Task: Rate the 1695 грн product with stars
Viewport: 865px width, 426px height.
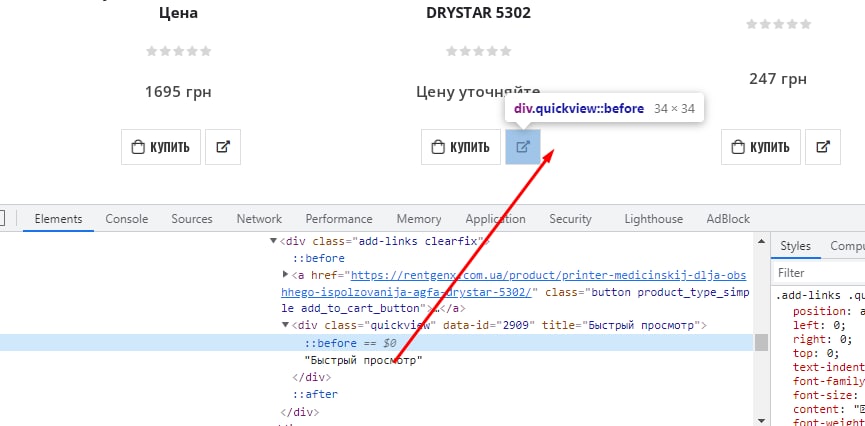Action: 179,51
